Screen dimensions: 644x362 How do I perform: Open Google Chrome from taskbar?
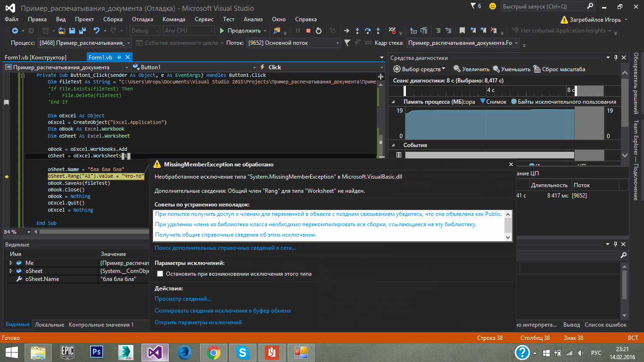[x=213, y=352]
